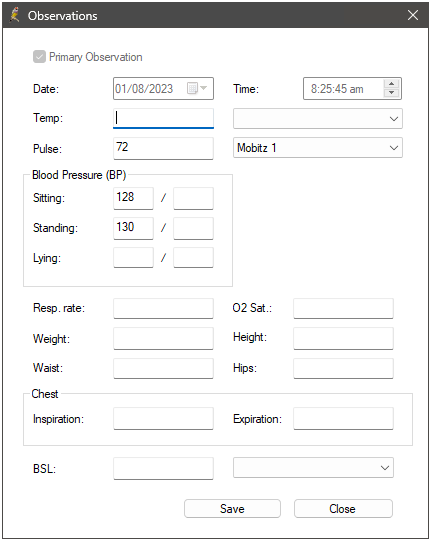Click the Lying systolic BP field
This screenshot has width=432, height=543.
click(x=133, y=257)
